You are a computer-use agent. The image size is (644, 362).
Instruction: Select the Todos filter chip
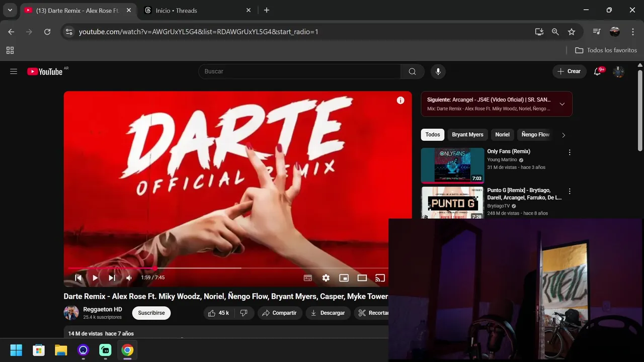tap(433, 134)
